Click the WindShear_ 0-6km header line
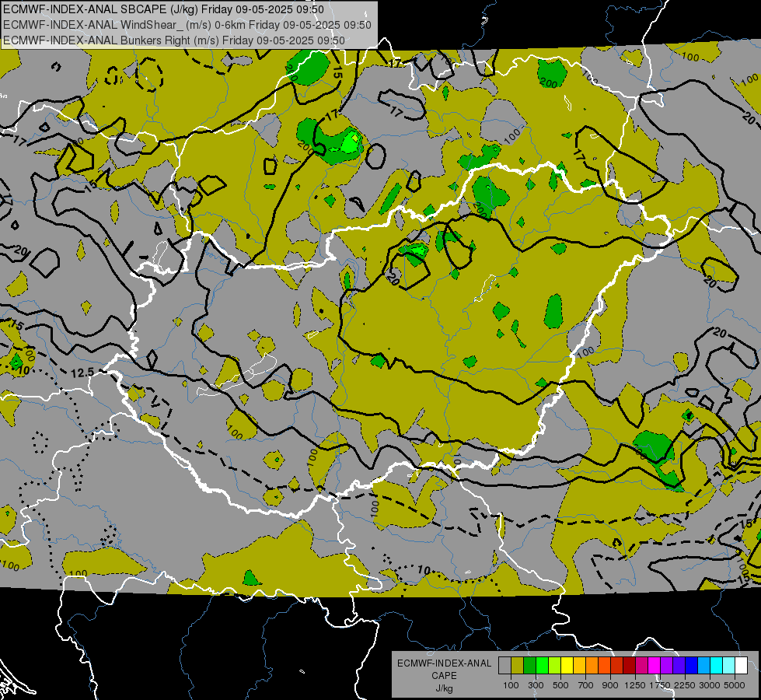 click(x=187, y=25)
